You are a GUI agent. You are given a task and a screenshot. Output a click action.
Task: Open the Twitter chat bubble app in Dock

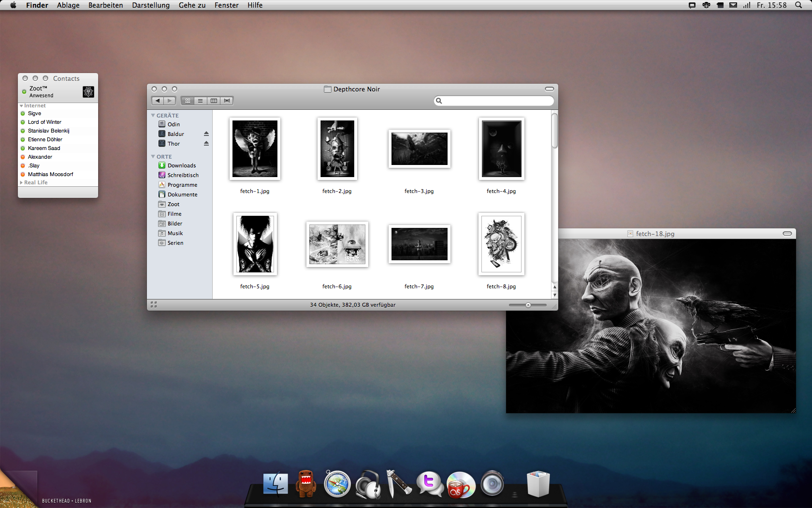tap(430, 484)
